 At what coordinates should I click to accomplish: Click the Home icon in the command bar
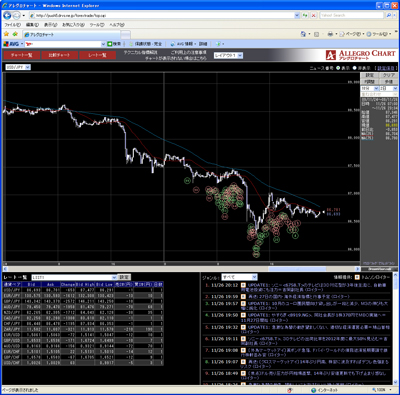[303, 34]
